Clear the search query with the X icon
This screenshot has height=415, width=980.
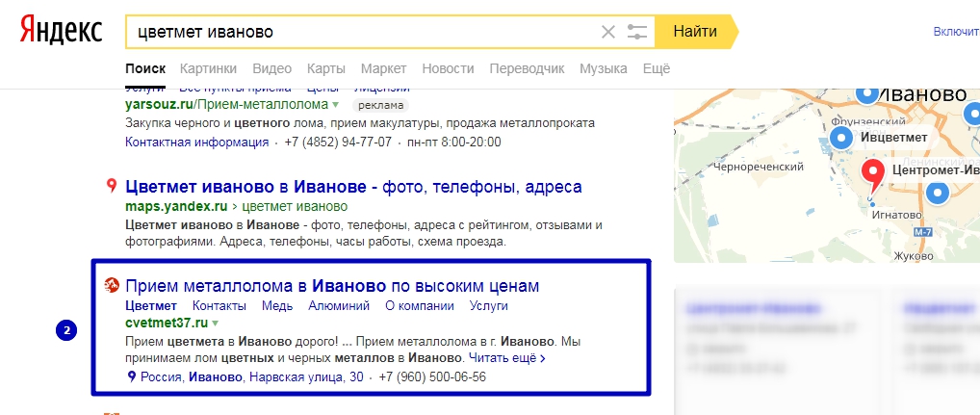pos(608,32)
